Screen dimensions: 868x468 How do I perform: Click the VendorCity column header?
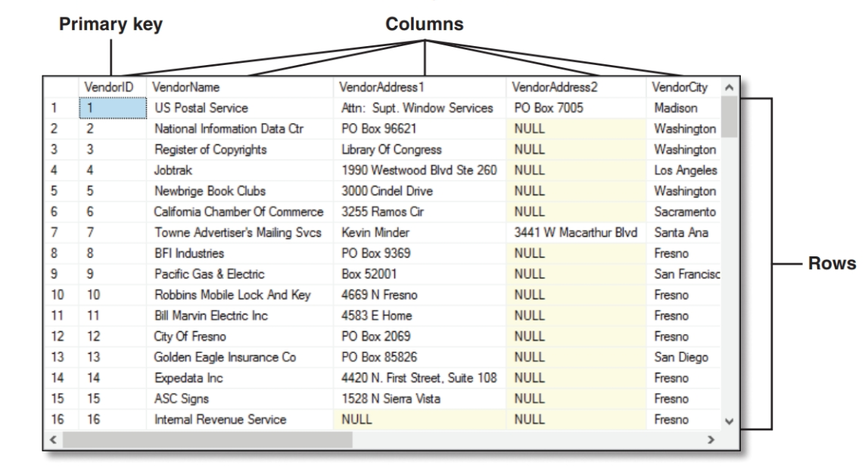678,88
